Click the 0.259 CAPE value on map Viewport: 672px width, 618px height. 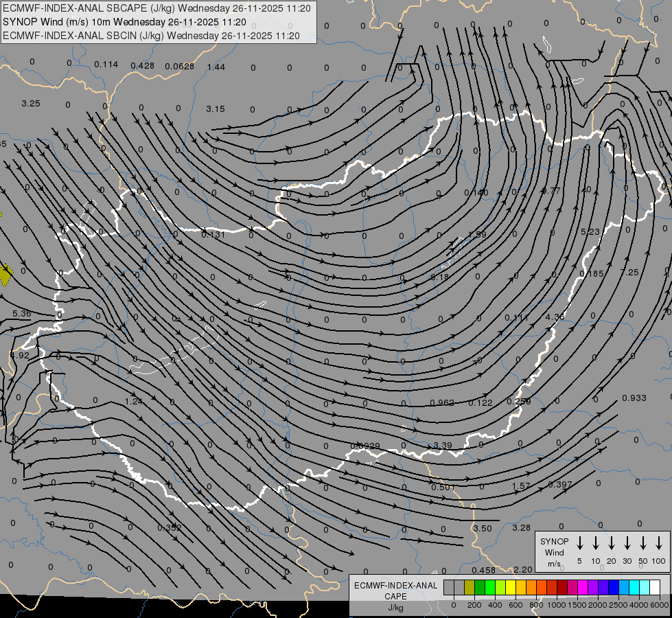click(x=519, y=402)
